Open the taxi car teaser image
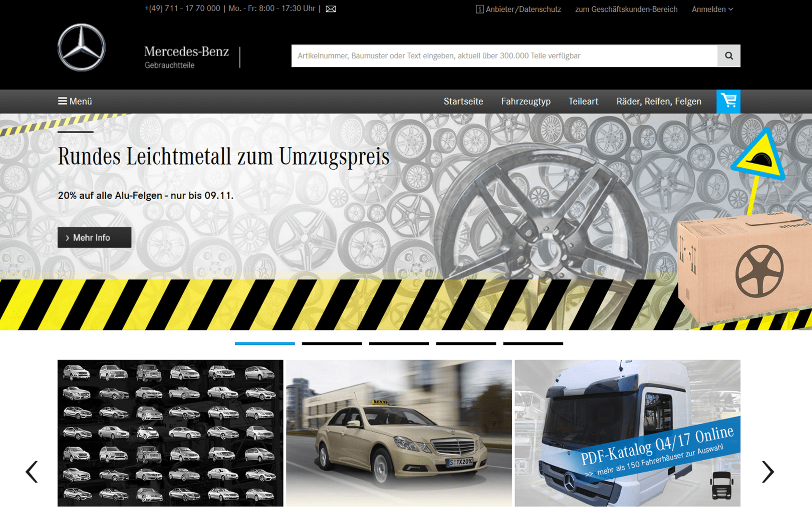The image size is (812, 508). [x=399, y=433]
